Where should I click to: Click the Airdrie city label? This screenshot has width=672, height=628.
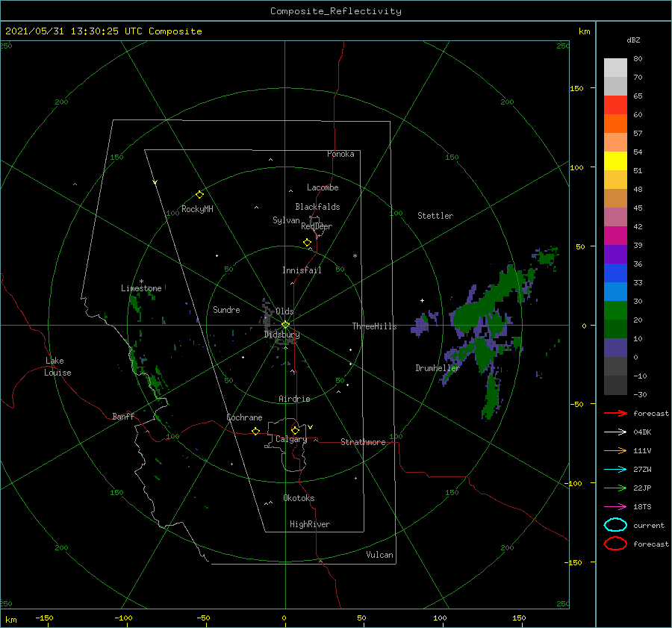pos(294,399)
